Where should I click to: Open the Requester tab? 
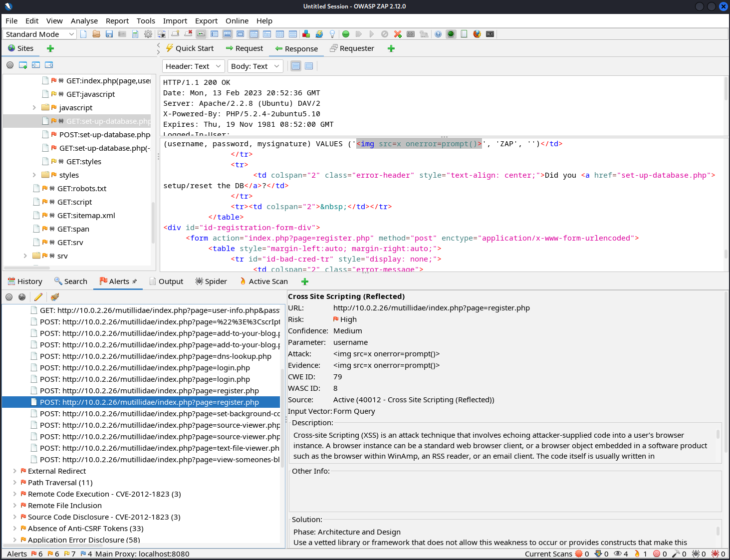pyautogui.click(x=352, y=48)
